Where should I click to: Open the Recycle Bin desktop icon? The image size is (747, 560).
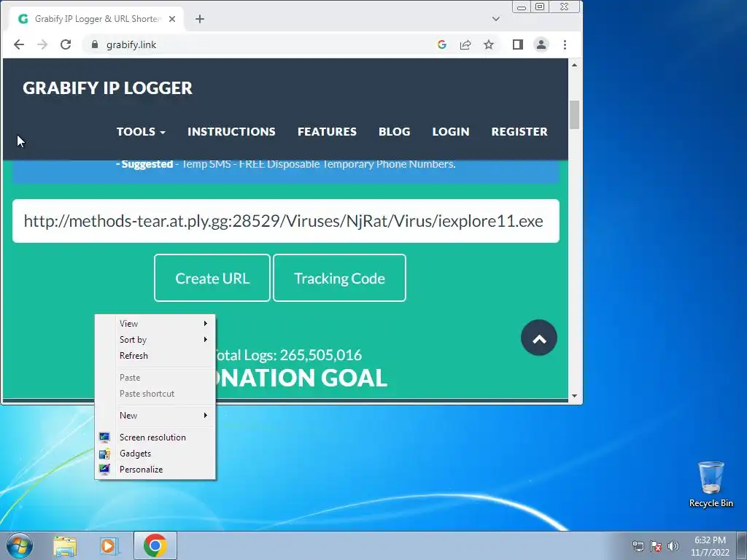[711, 484]
